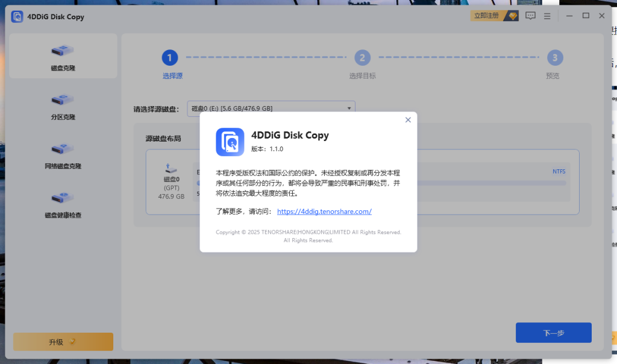The image size is (617, 364).
Task: Choose the 网络磁盘克隆 sidebar icon
Action: point(63,148)
